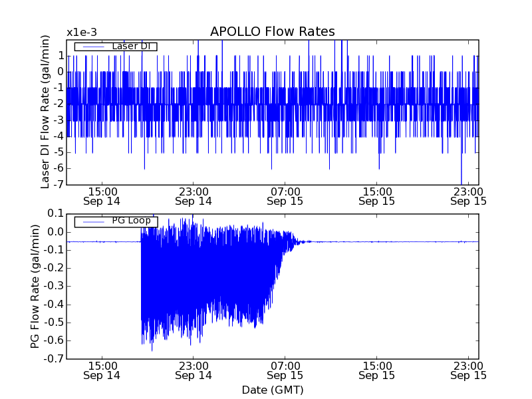Click top plot 23:00 Sep 14 tick label
Viewport: 532px width, 399px height.
point(194,197)
